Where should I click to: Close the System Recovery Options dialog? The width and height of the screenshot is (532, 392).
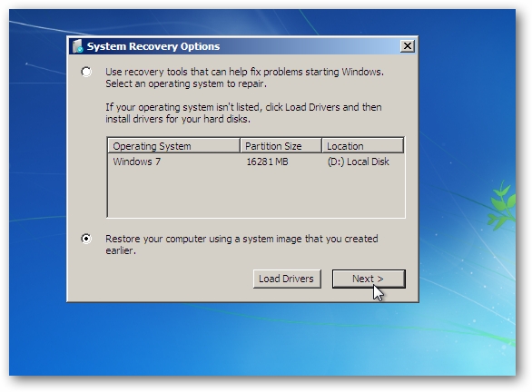click(407, 45)
